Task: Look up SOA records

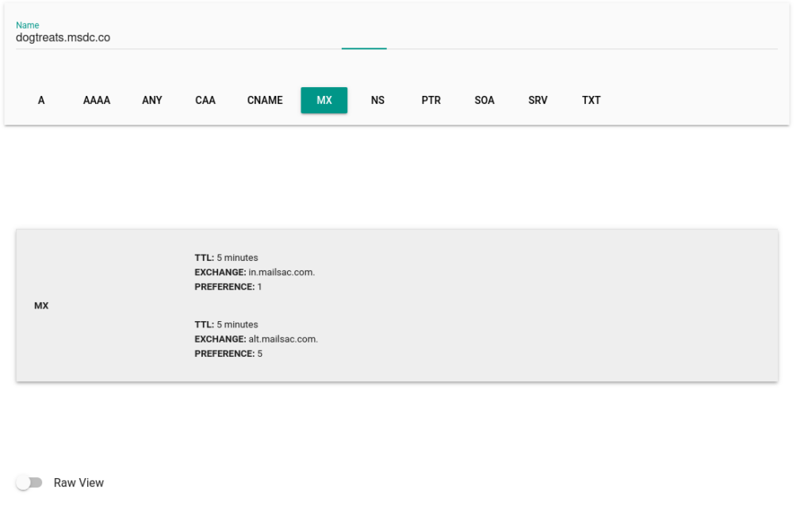Action: 485,101
